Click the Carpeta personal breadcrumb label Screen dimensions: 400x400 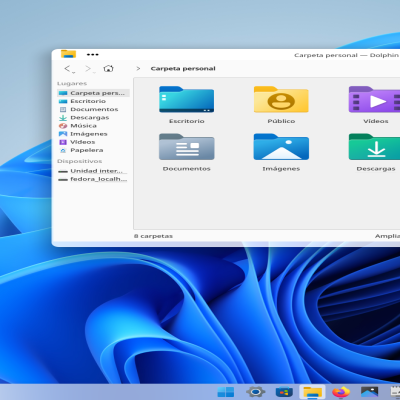183,69
